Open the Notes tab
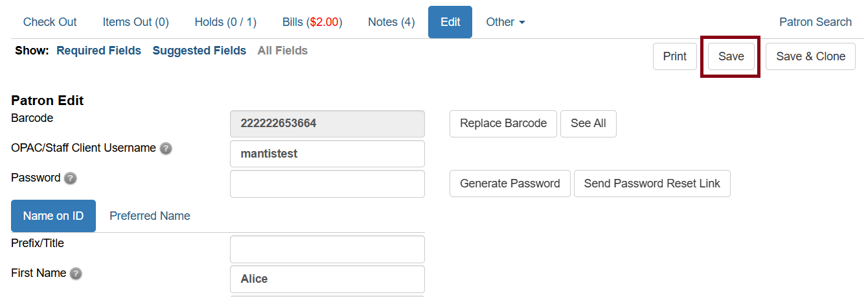 pyautogui.click(x=391, y=22)
